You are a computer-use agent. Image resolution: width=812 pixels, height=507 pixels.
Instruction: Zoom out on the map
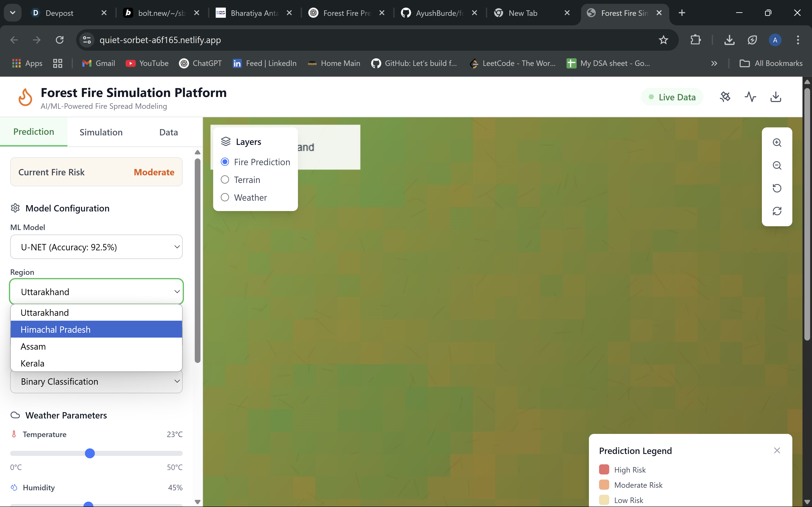tap(777, 165)
